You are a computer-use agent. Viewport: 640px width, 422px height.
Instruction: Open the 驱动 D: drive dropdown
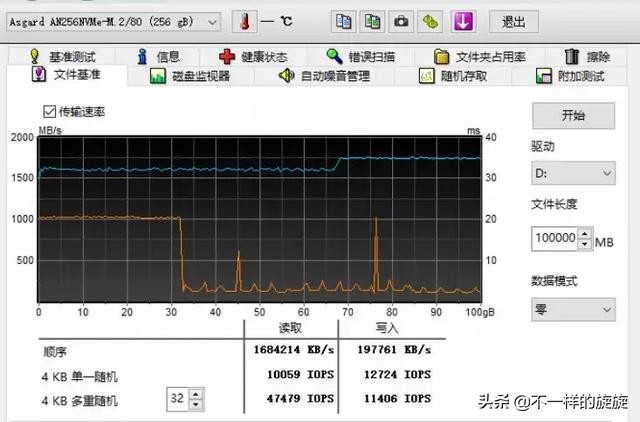coord(573,173)
